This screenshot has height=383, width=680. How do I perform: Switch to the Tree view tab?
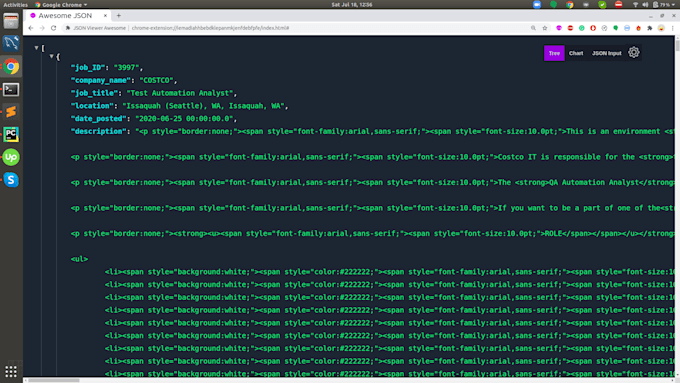[554, 53]
